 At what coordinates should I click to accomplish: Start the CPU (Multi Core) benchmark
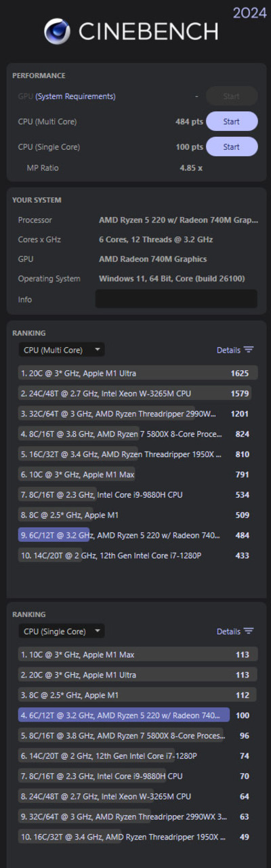point(232,121)
